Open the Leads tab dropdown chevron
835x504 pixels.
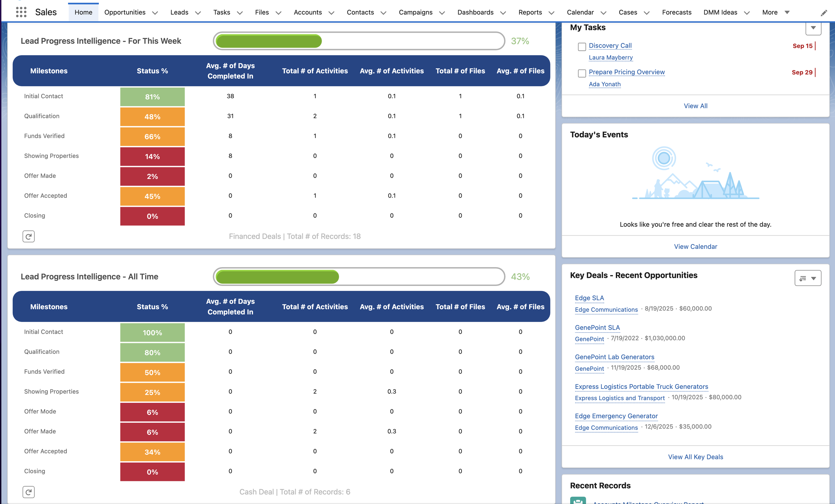point(198,13)
